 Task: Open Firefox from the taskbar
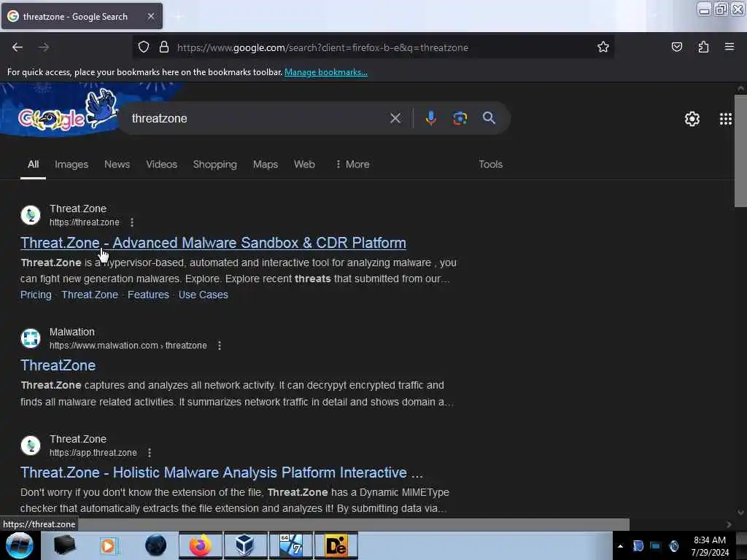[200, 545]
